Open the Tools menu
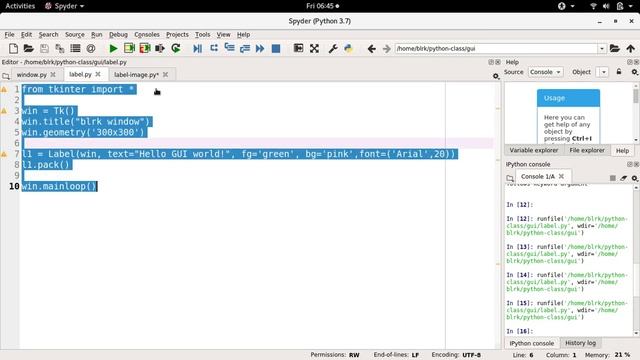 click(x=202, y=35)
